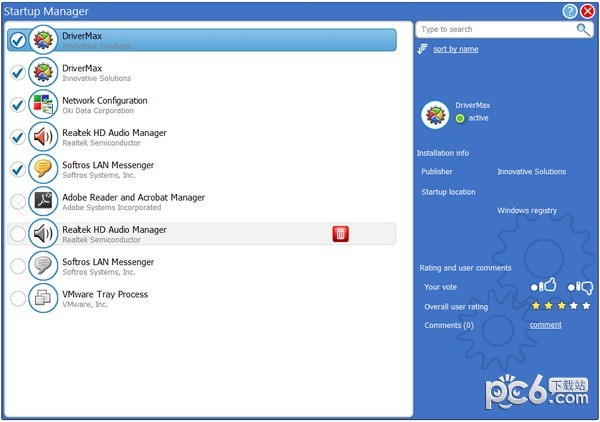Image resolution: width=600 pixels, height=422 pixels.
Task: Uncheck the second DriverMax startup entry
Action: coord(18,72)
